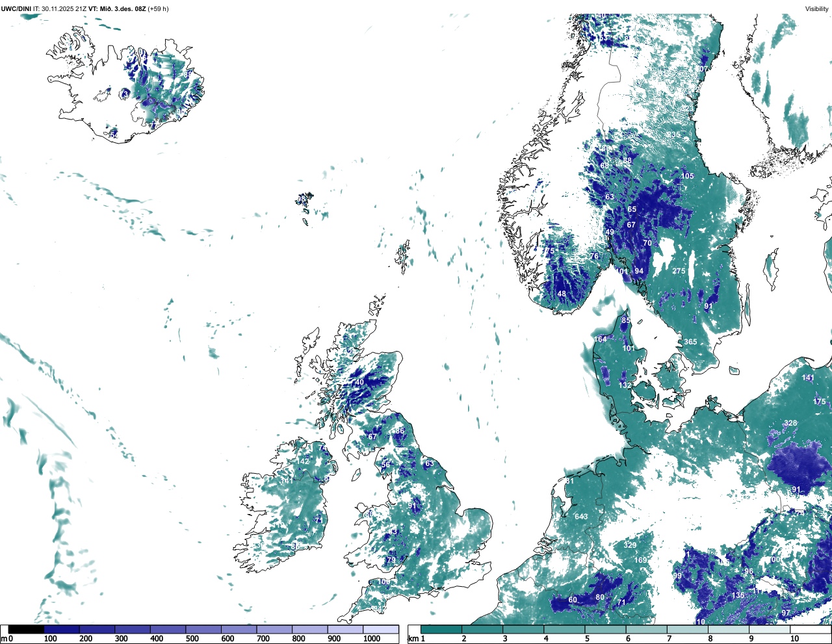Viewport: 832px width, 644px height.
Task: Click the '141' value near the Baltic coast
Action: pos(808,378)
